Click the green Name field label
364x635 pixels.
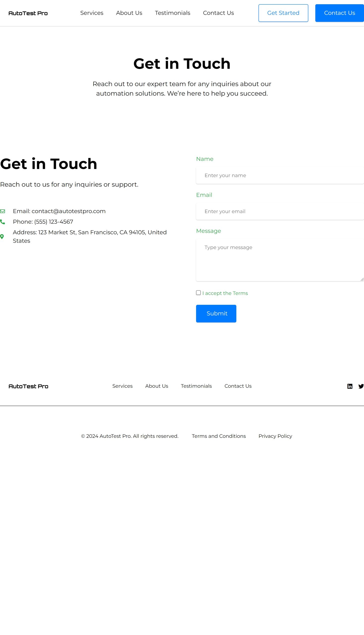(x=205, y=159)
